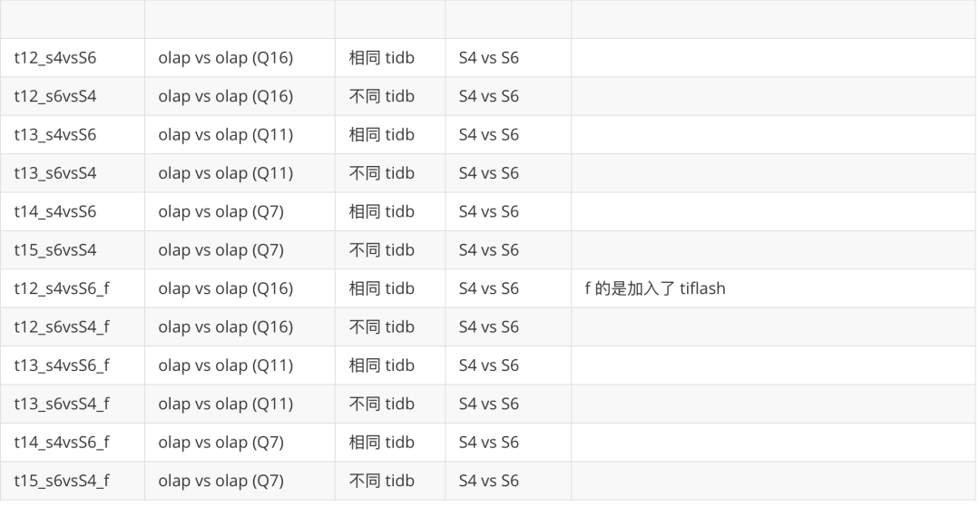The width and height of the screenshot is (980, 507).
Task: Select the t12_s6vsS4_f cell
Action: [x=62, y=327]
